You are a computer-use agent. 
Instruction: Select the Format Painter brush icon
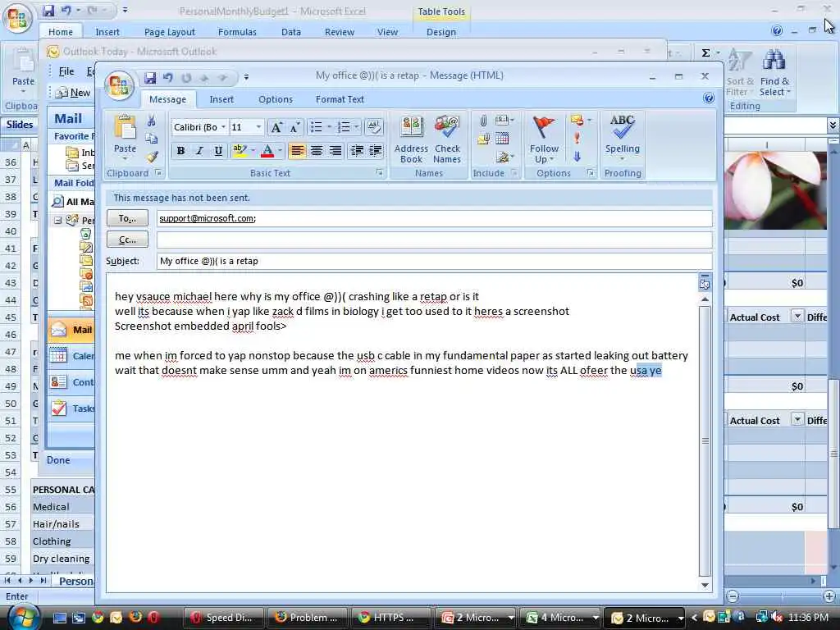pyautogui.click(x=152, y=157)
